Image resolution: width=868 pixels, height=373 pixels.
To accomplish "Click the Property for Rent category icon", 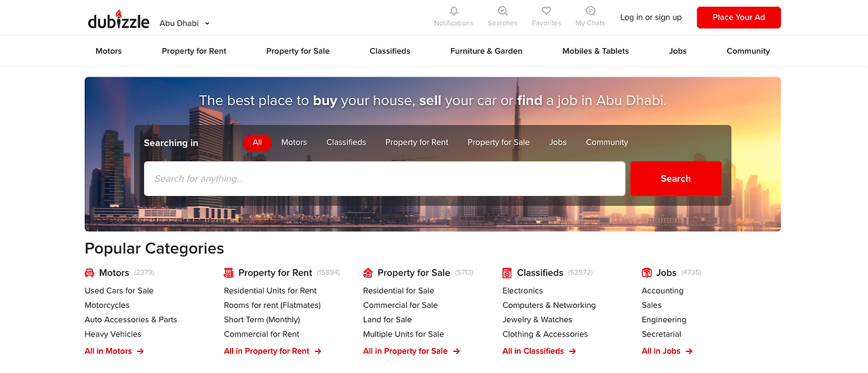I will (229, 273).
